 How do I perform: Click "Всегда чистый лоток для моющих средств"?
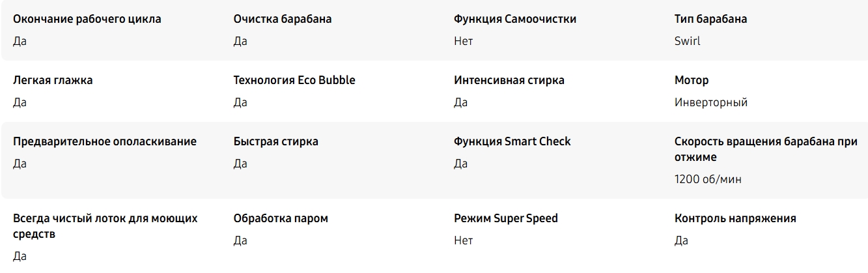(x=105, y=226)
